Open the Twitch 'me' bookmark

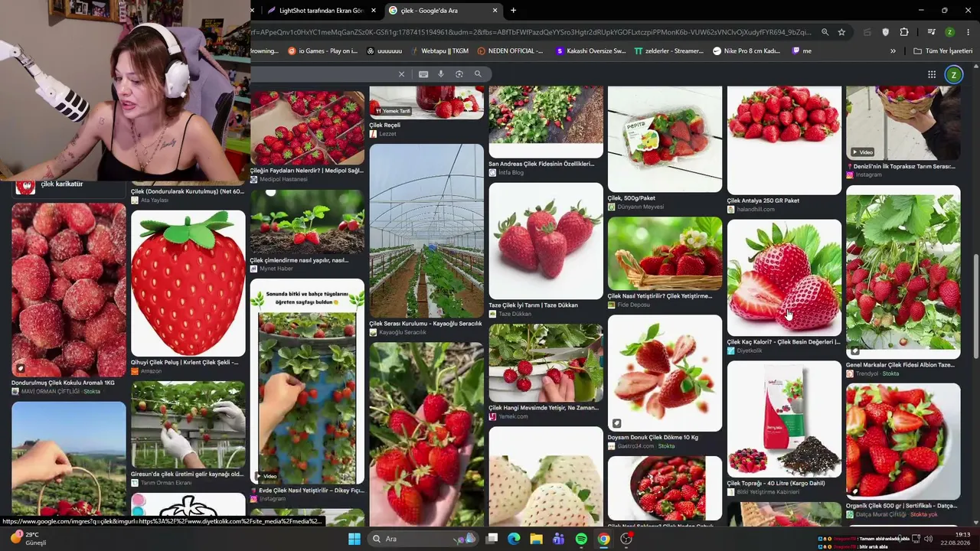[x=802, y=51]
